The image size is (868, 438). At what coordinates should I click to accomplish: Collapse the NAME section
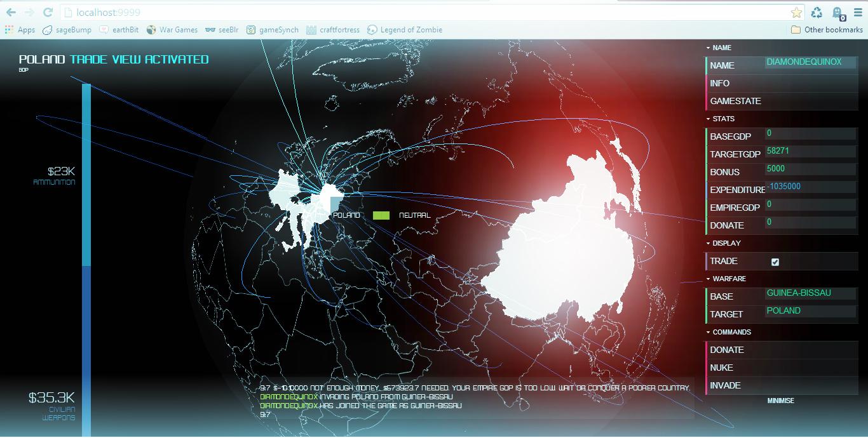pyautogui.click(x=719, y=48)
